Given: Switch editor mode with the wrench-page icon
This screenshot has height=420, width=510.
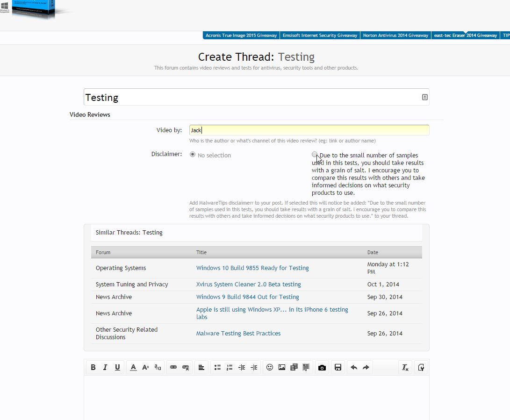Looking at the screenshot, I should (421, 367).
